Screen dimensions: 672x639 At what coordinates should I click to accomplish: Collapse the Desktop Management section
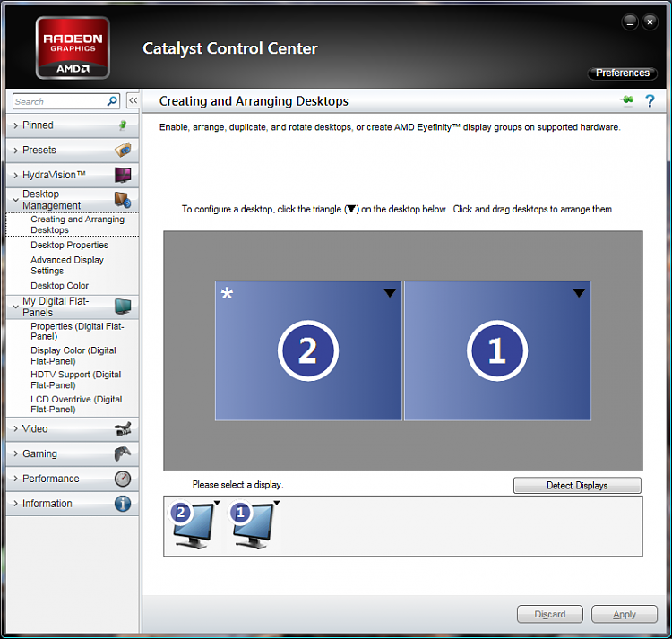click(72, 200)
